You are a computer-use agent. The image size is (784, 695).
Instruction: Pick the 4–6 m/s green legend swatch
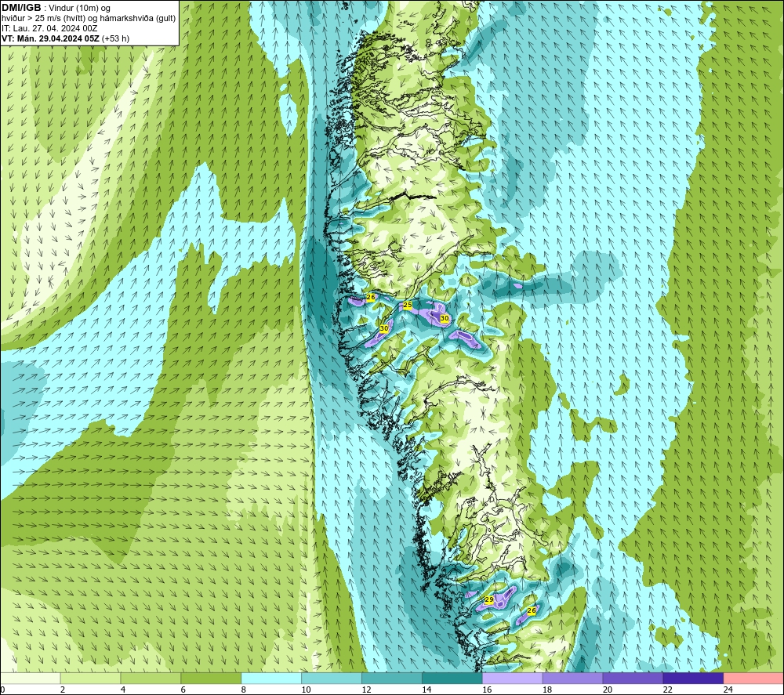[x=151, y=679]
